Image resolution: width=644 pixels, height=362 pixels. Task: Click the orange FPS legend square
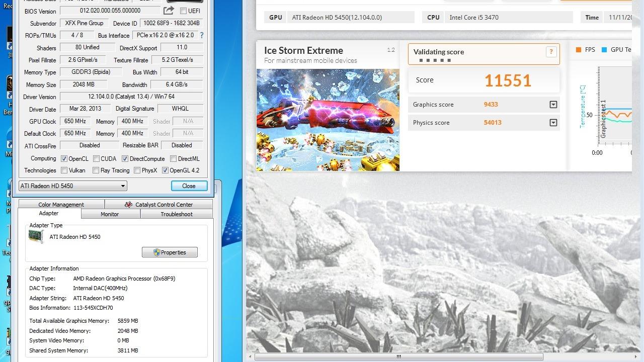(x=579, y=50)
